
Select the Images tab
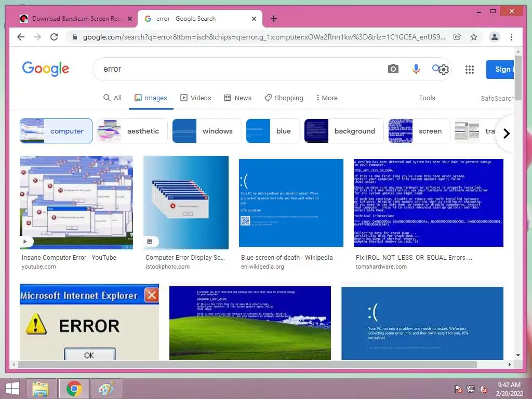(x=151, y=98)
